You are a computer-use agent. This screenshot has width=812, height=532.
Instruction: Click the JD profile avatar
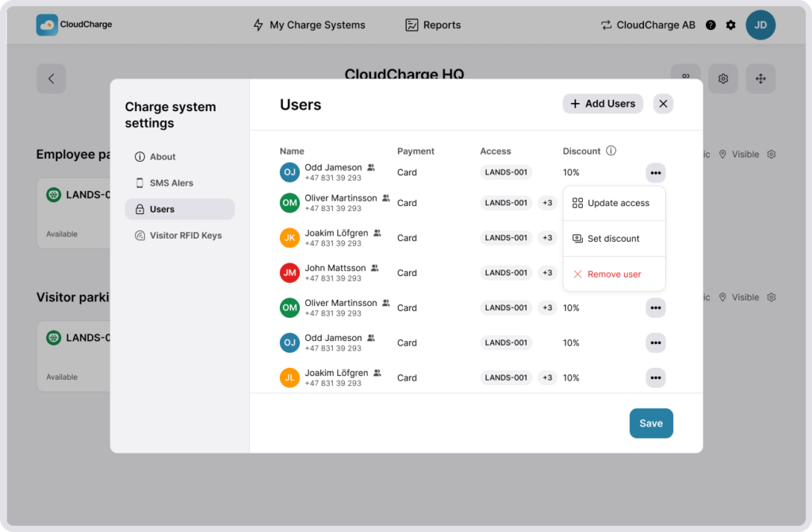point(760,25)
